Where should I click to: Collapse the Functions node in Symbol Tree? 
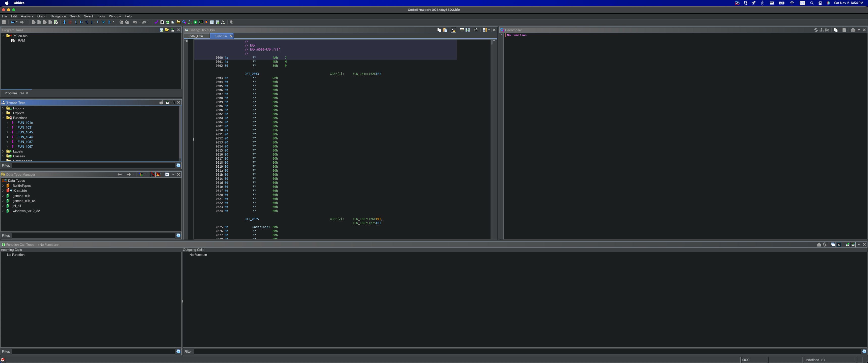(3, 118)
